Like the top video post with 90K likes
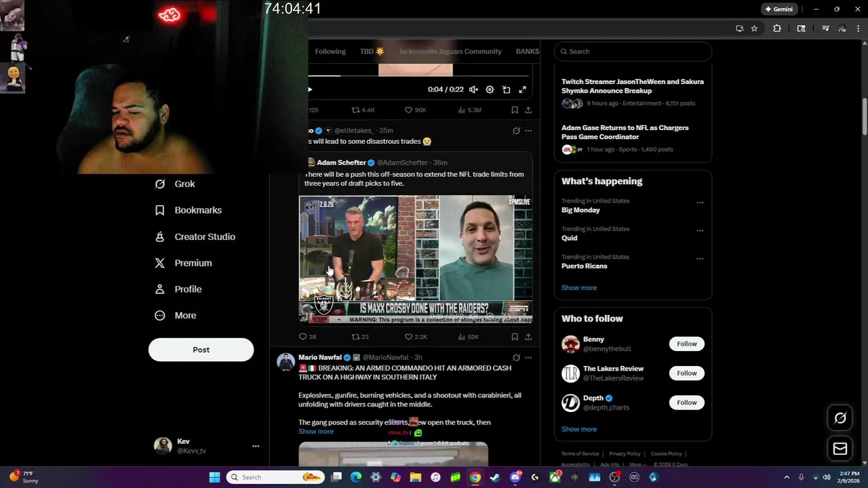The width and height of the screenshot is (868, 488). 415,110
